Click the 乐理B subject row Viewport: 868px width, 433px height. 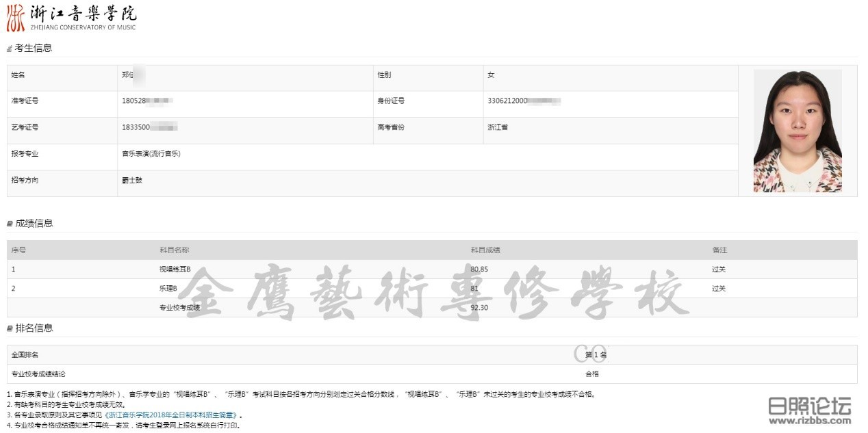pos(168,289)
